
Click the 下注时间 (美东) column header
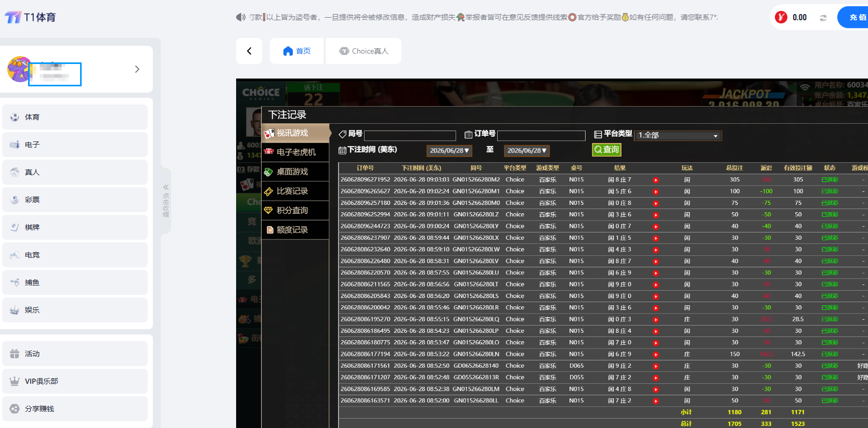421,168
